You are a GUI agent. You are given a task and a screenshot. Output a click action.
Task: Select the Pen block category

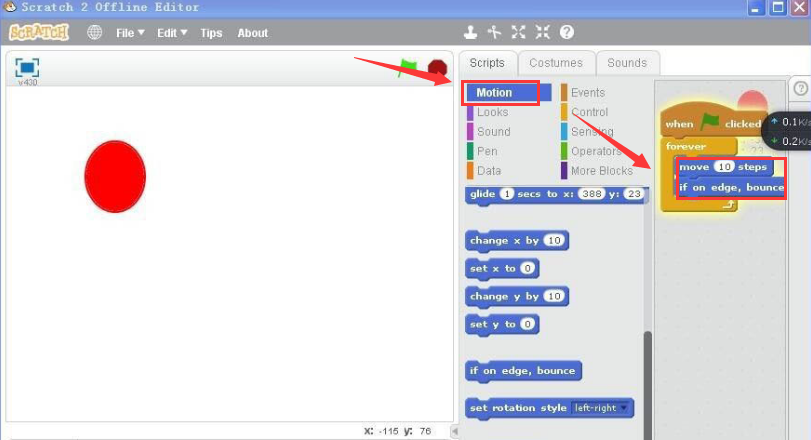(x=482, y=151)
